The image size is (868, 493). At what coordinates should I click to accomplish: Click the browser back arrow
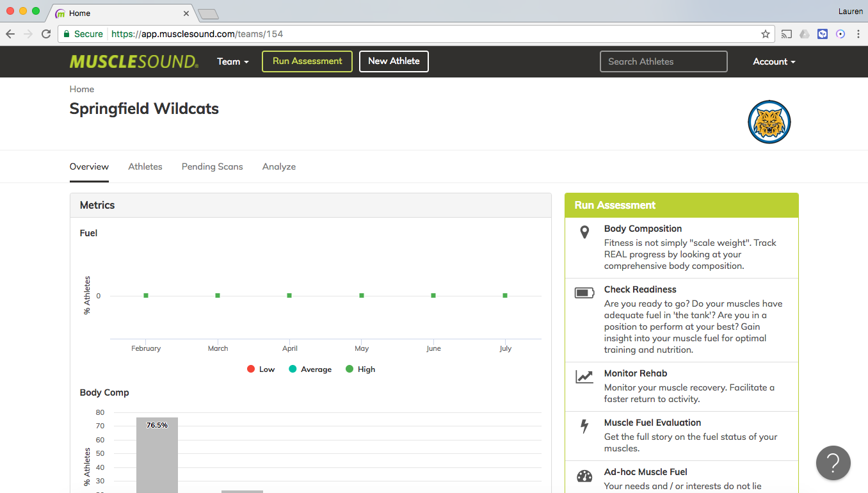(10, 34)
